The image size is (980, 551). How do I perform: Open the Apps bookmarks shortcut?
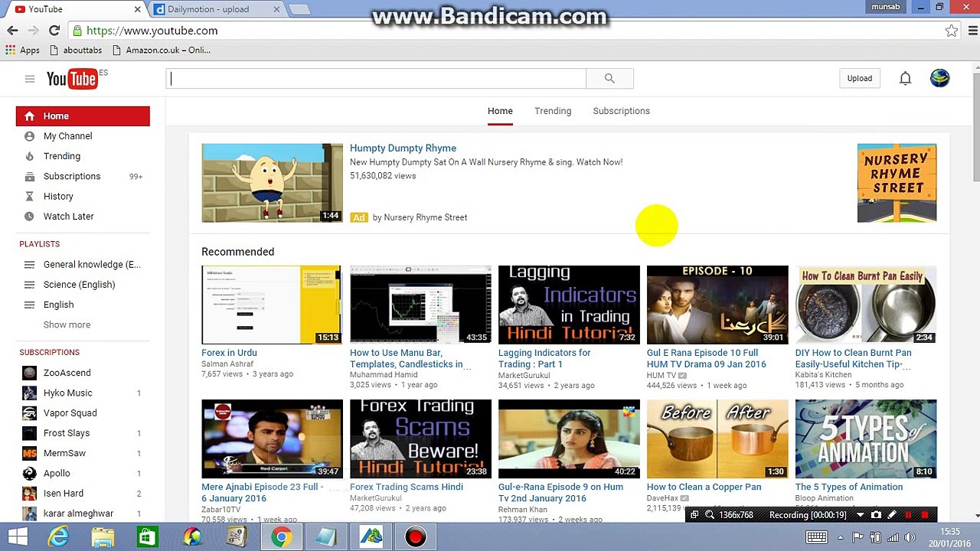point(22,51)
